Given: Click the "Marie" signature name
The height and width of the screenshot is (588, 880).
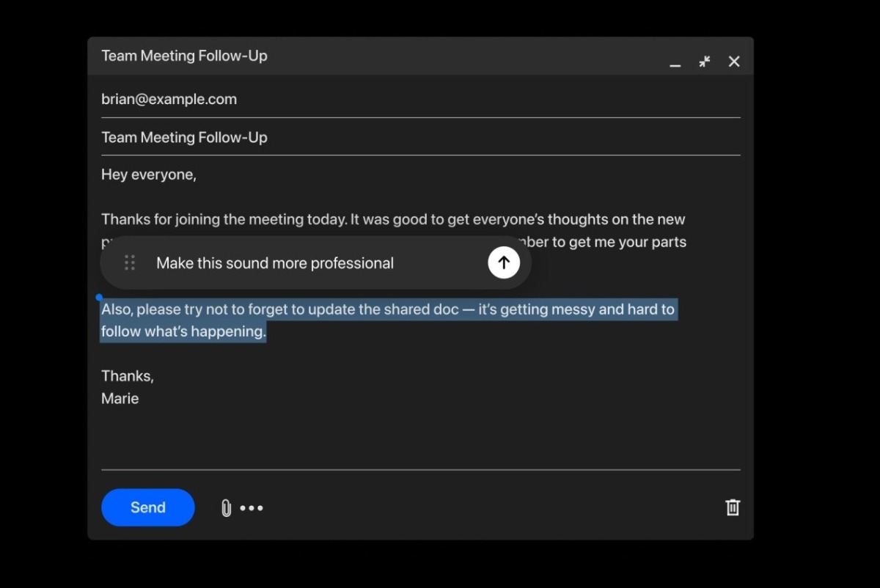Looking at the screenshot, I should (x=120, y=399).
